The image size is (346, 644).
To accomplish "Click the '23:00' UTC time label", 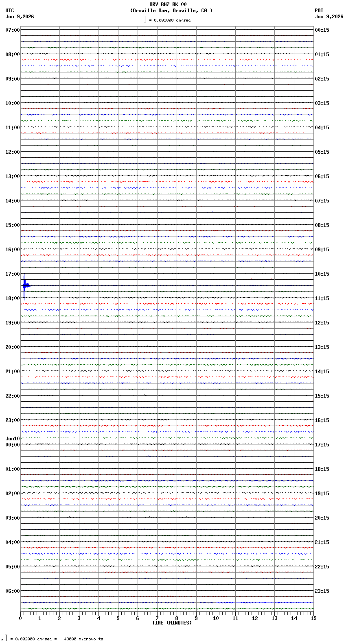I will coord(13,420).
